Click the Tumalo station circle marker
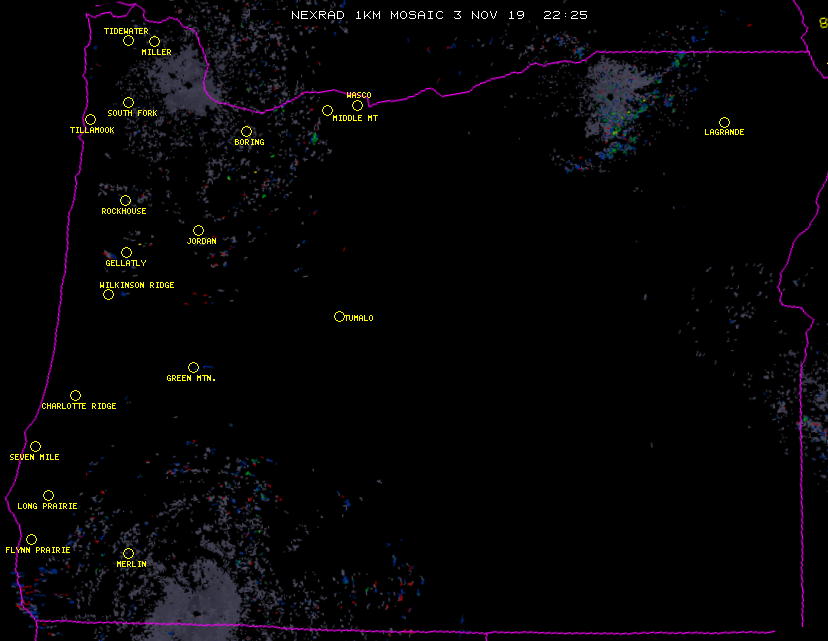This screenshot has height=641, width=828. (339, 317)
